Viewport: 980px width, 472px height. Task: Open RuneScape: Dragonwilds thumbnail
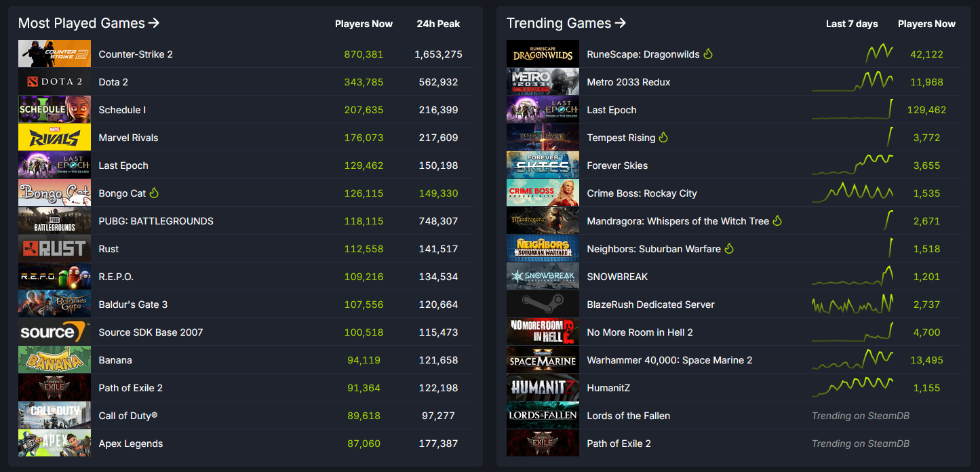(543, 54)
